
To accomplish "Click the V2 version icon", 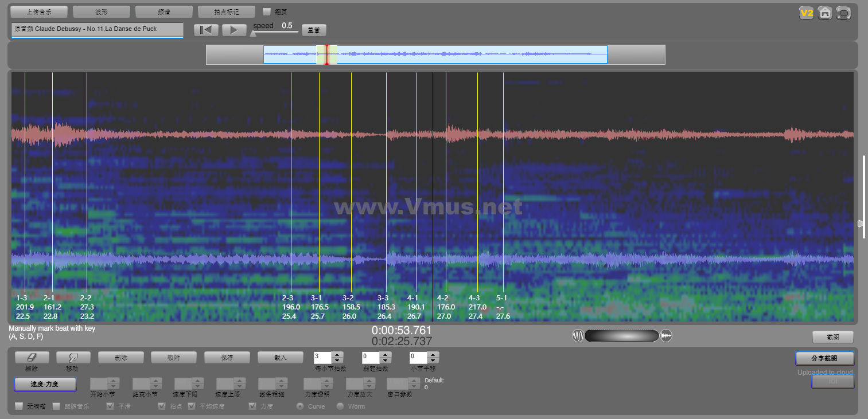I will (807, 13).
